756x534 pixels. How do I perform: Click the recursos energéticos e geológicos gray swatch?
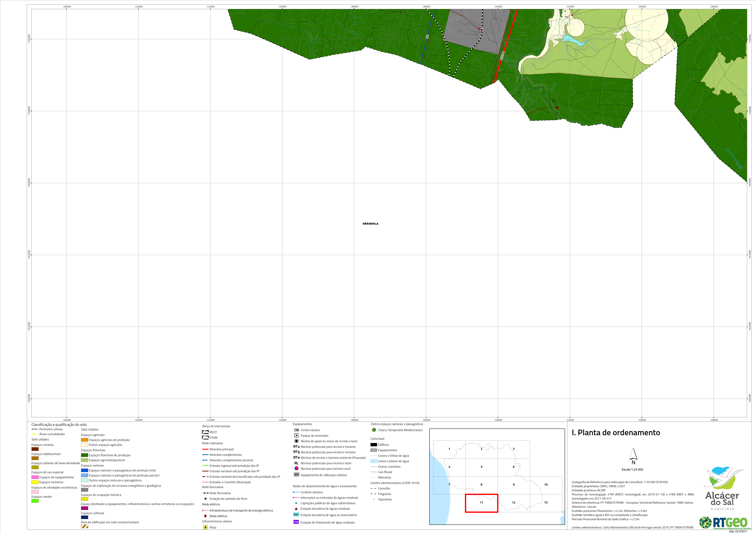(x=85, y=490)
